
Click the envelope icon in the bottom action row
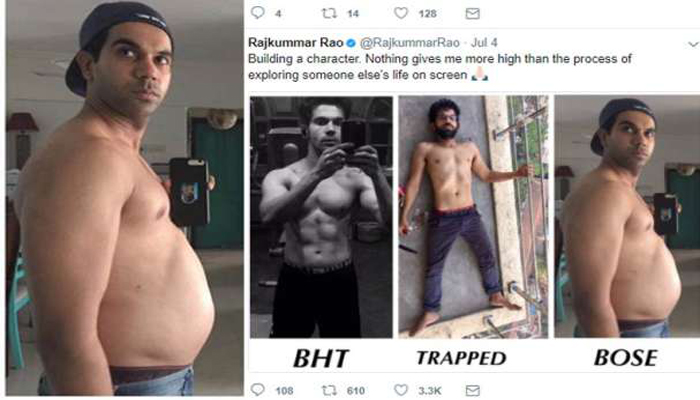(x=472, y=391)
